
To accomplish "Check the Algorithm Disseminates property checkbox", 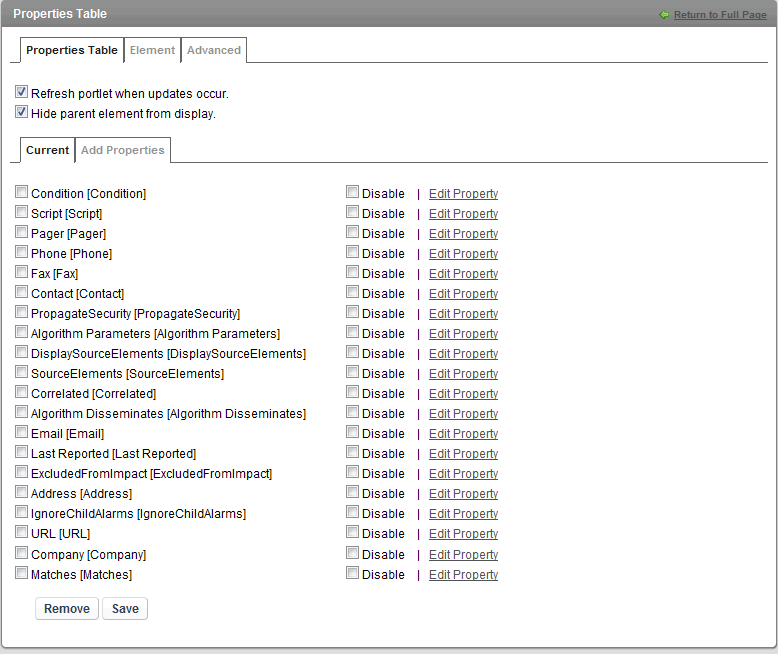I will click(21, 412).
